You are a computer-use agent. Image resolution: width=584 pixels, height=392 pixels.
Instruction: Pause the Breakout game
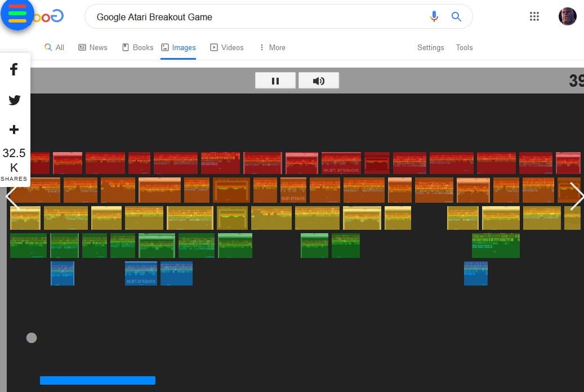pos(275,81)
